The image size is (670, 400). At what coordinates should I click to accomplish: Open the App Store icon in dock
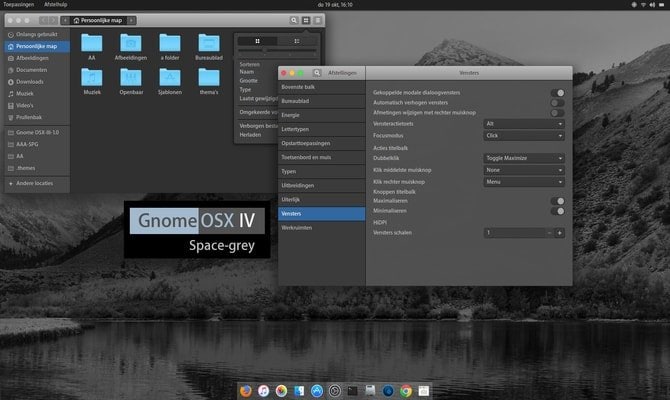(x=317, y=391)
